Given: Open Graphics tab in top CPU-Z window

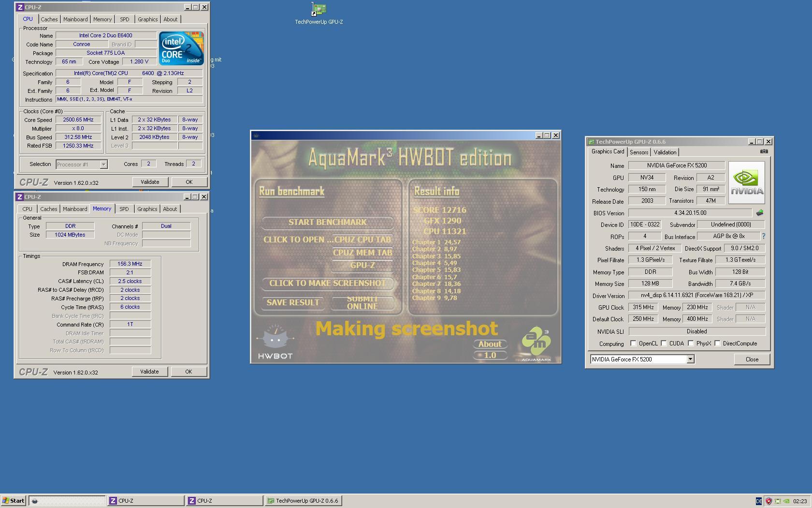Looking at the screenshot, I should [x=147, y=19].
